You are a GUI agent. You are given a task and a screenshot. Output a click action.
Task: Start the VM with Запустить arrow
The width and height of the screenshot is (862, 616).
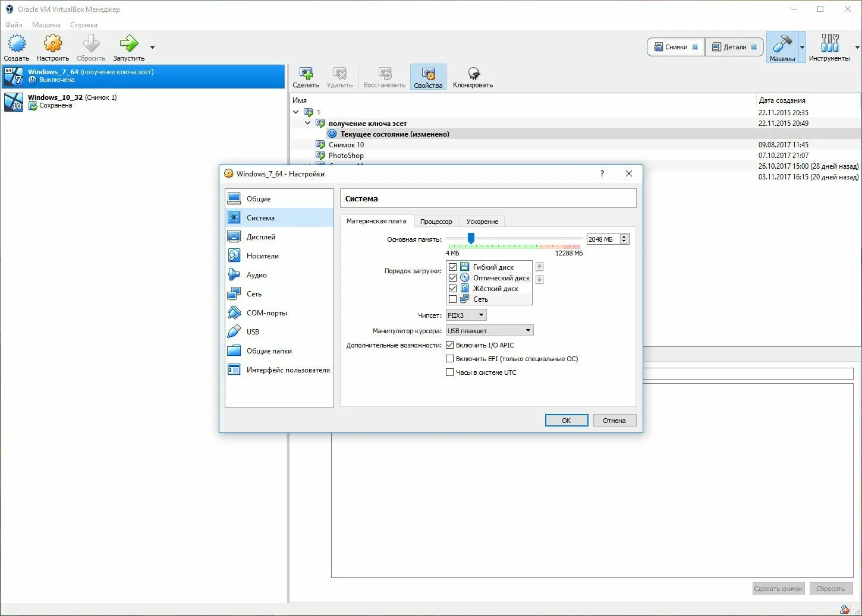(x=128, y=44)
